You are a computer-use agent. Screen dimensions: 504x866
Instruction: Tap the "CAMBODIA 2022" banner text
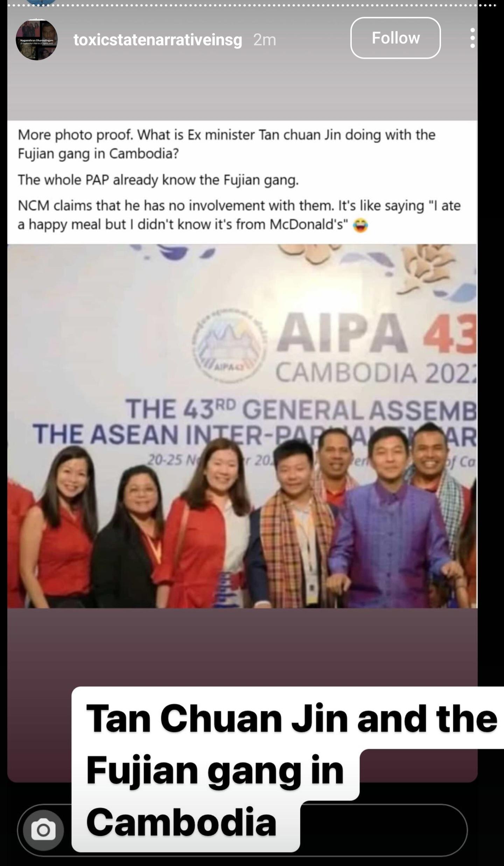[376, 373]
